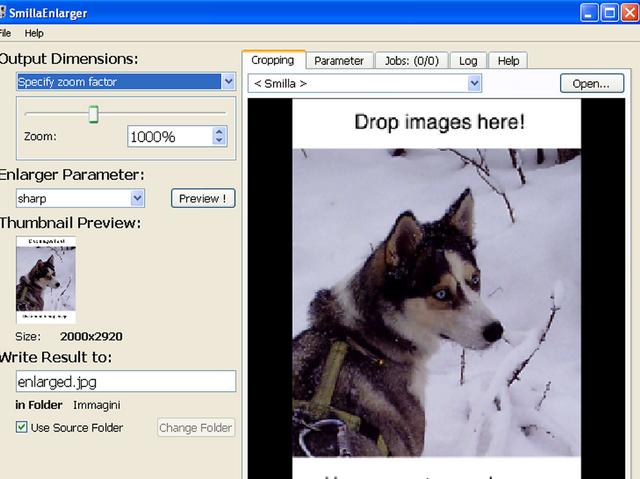This screenshot has width=640, height=479.
Task: Click the zoom percentage spinner arrows
Action: click(x=221, y=137)
